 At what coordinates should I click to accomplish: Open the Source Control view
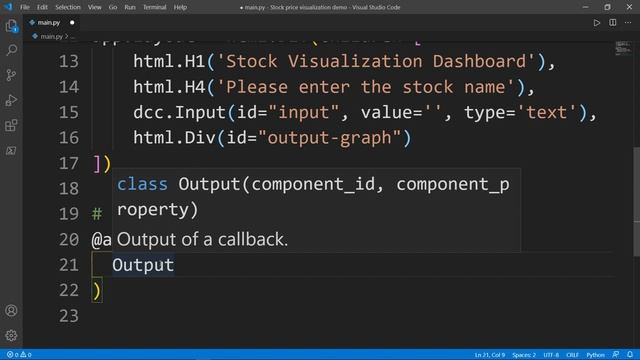pyautogui.click(x=11, y=75)
